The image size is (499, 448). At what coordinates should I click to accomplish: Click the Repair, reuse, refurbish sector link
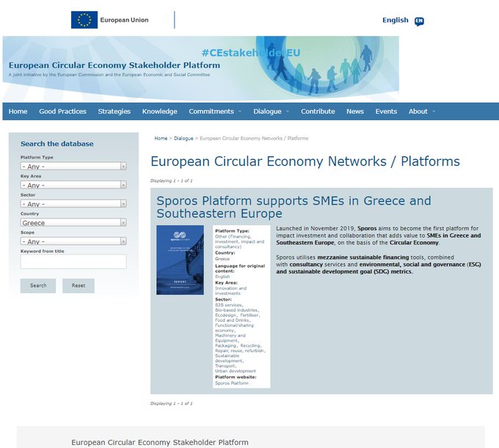[240, 350]
